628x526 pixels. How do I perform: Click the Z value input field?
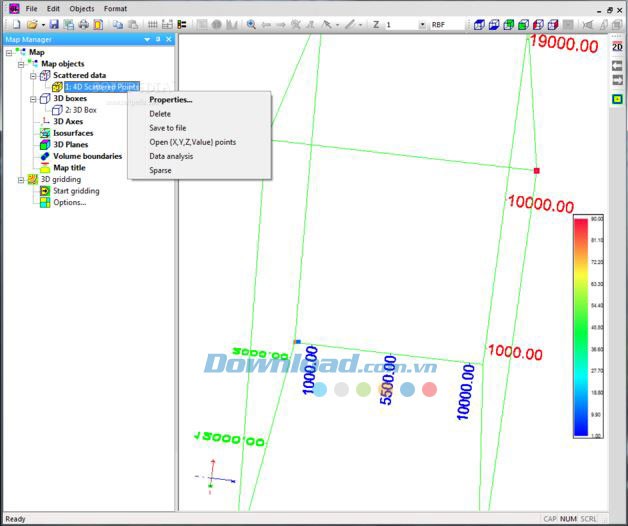pyautogui.click(x=400, y=24)
